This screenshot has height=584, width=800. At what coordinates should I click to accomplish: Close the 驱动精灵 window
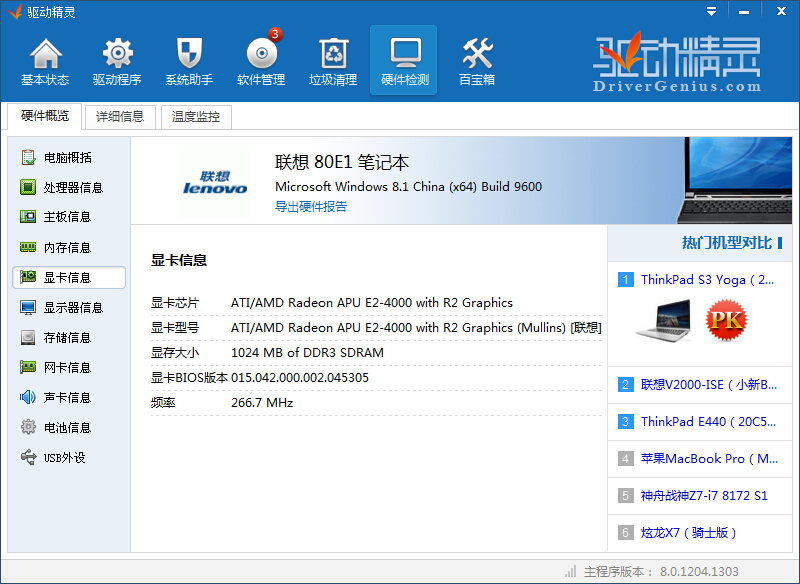coord(781,11)
